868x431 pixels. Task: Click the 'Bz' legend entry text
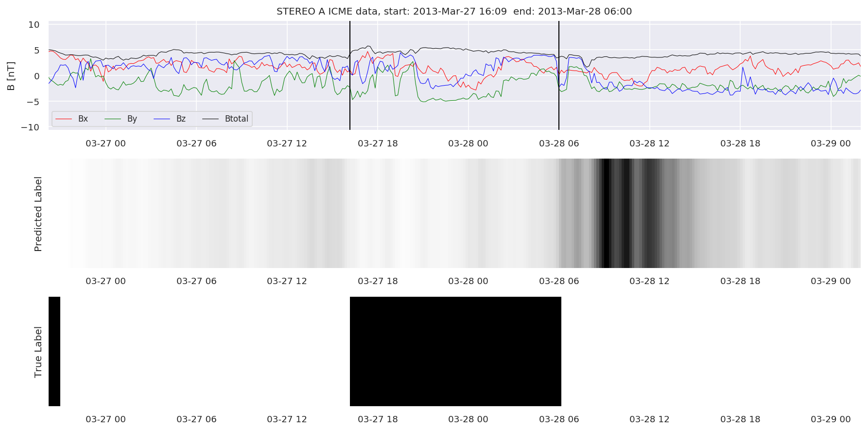click(181, 119)
